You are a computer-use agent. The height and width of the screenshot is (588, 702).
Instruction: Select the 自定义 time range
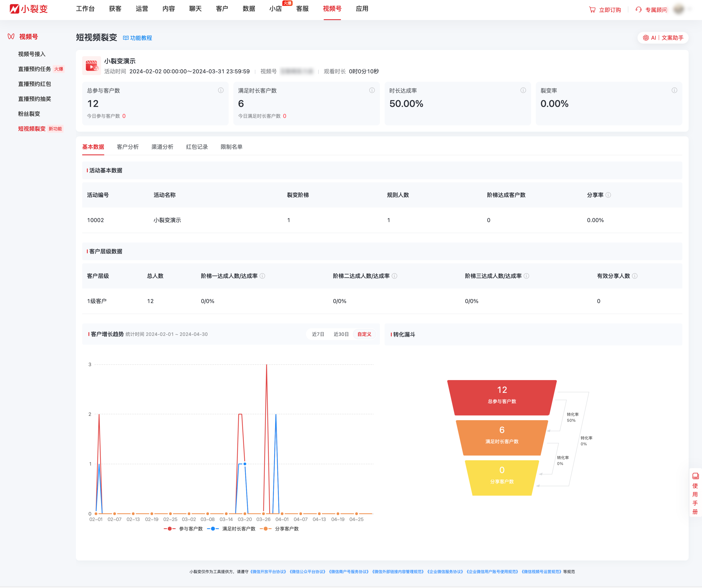click(364, 334)
